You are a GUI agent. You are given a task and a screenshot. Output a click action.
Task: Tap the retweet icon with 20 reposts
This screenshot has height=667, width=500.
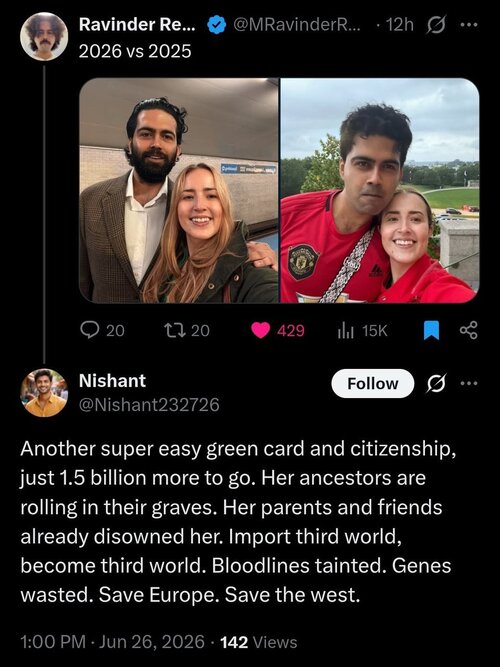(175, 330)
